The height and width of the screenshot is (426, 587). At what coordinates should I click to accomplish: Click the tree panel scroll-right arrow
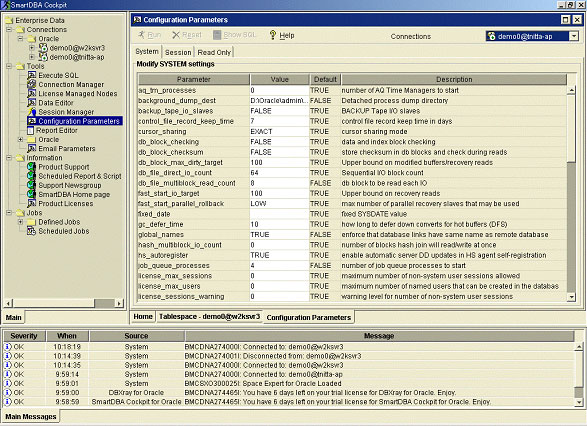coord(119,303)
